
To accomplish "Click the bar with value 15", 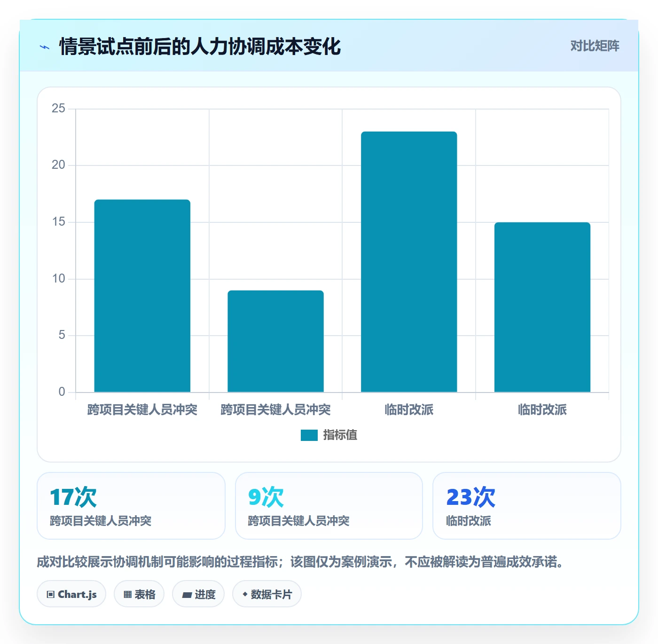I will (542, 307).
